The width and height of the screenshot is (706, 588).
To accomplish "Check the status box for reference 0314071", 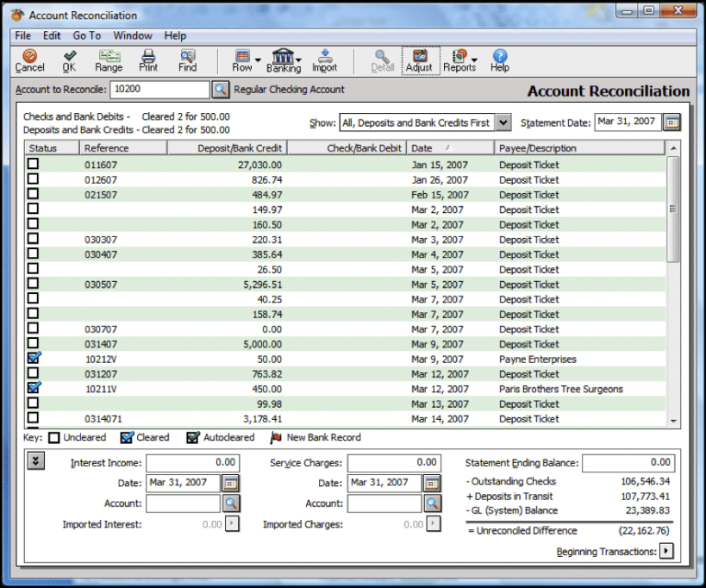I will click(x=33, y=418).
